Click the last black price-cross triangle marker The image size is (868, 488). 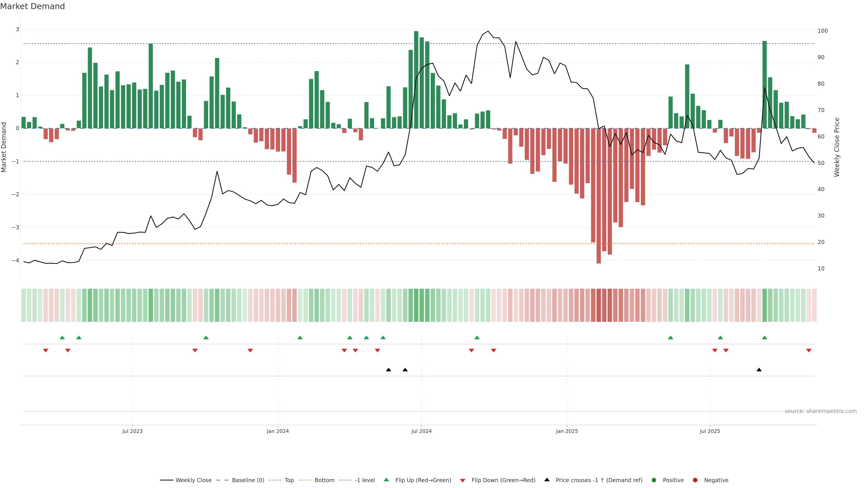coord(759,370)
